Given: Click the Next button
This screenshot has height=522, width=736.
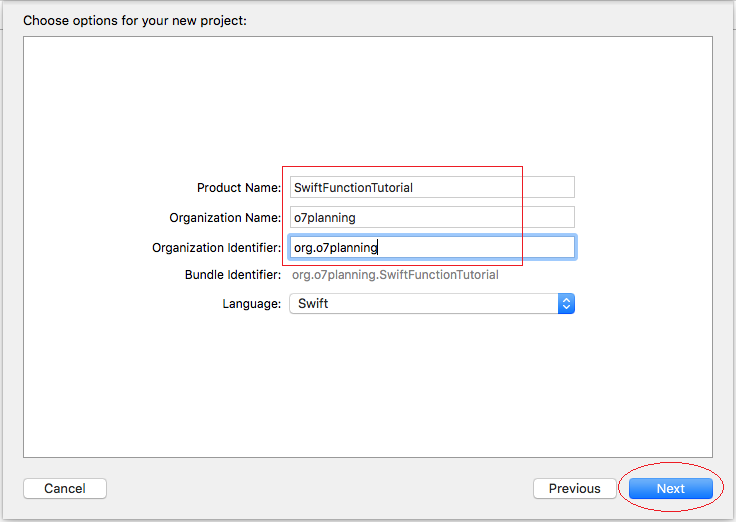Looking at the screenshot, I should (x=670, y=489).
